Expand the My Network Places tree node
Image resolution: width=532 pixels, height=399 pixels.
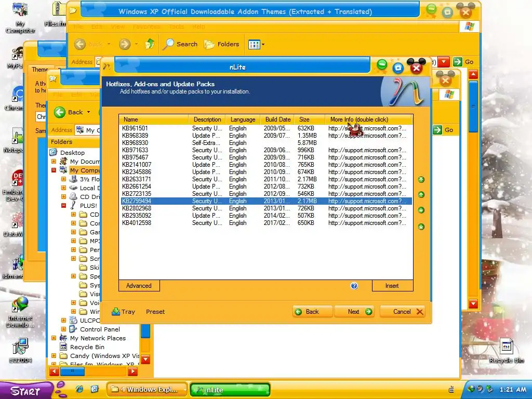pyautogui.click(x=54, y=338)
